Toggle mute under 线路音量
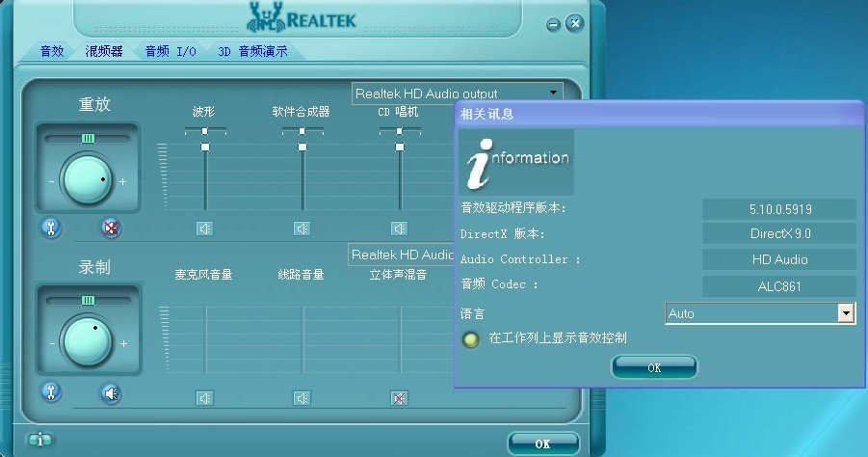The height and width of the screenshot is (457, 868). (x=302, y=398)
